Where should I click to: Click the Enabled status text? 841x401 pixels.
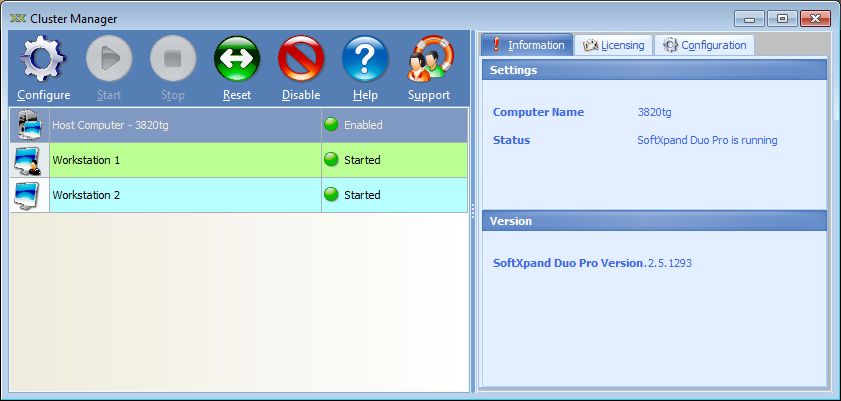point(363,125)
